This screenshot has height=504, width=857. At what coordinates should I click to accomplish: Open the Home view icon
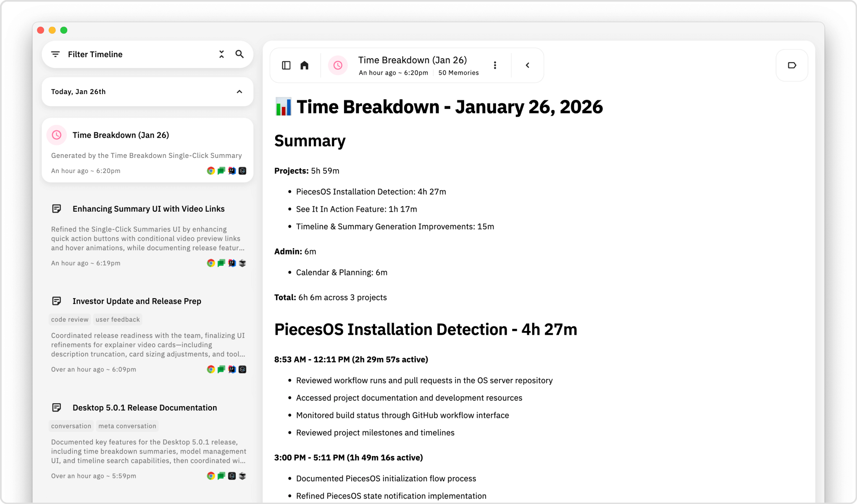[304, 65]
